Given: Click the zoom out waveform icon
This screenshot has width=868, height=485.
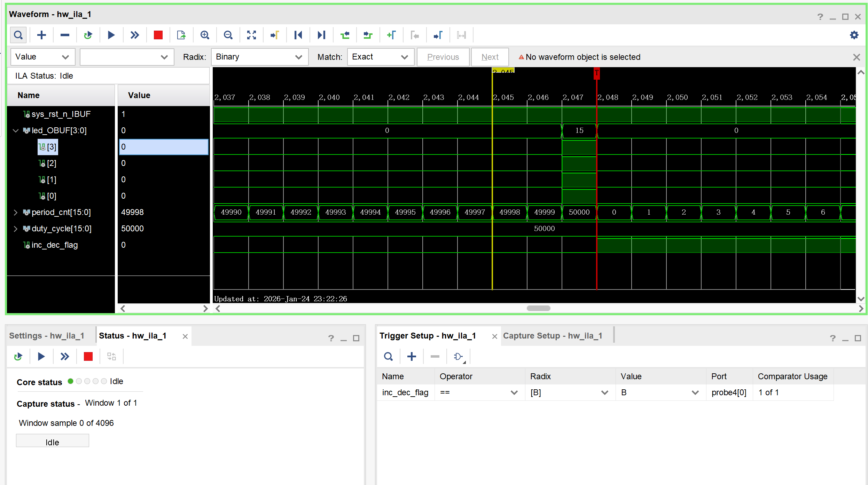Looking at the screenshot, I should (x=228, y=35).
